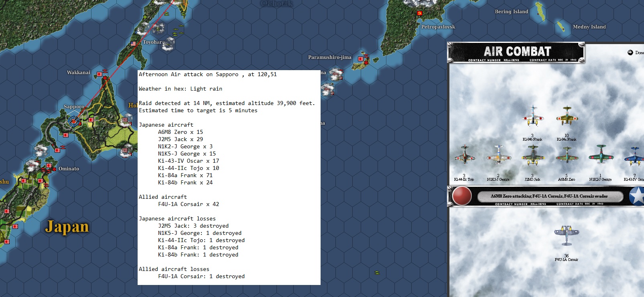Click the US star roundel in Air Combat
Image resolution: width=644 pixels, height=297 pixels.
637,196
